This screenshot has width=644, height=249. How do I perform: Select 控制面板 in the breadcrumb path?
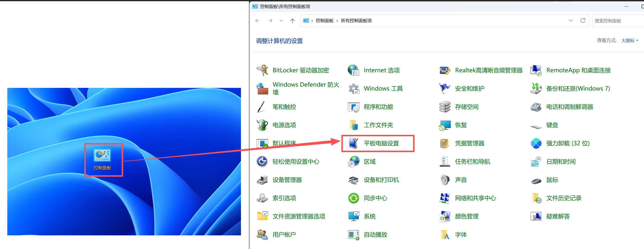(x=324, y=20)
